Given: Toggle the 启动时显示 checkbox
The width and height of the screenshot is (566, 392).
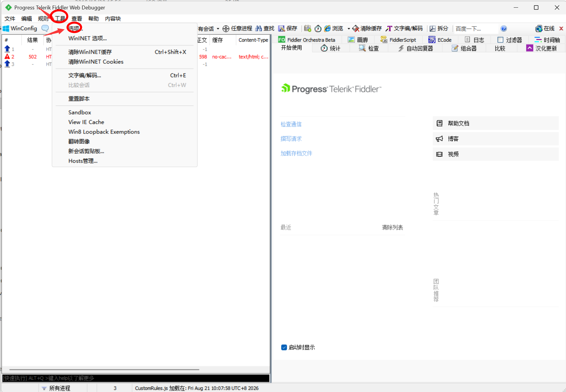Looking at the screenshot, I should click(x=284, y=347).
